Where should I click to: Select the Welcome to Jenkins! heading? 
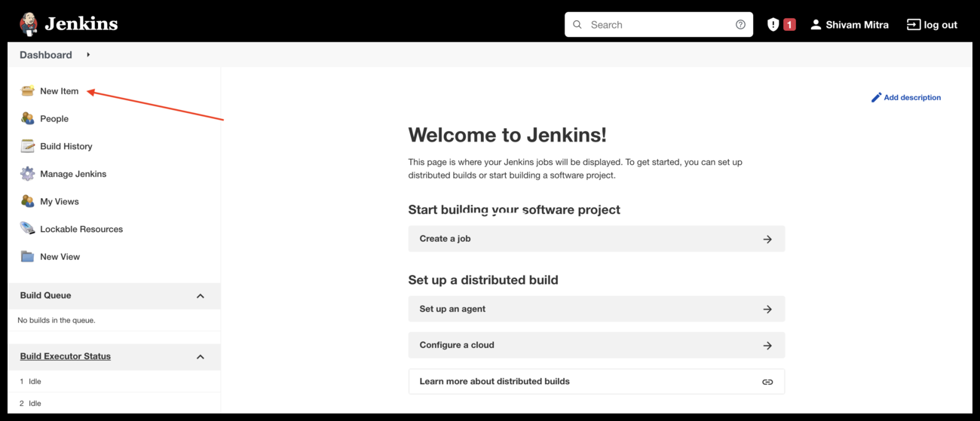(507, 135)
